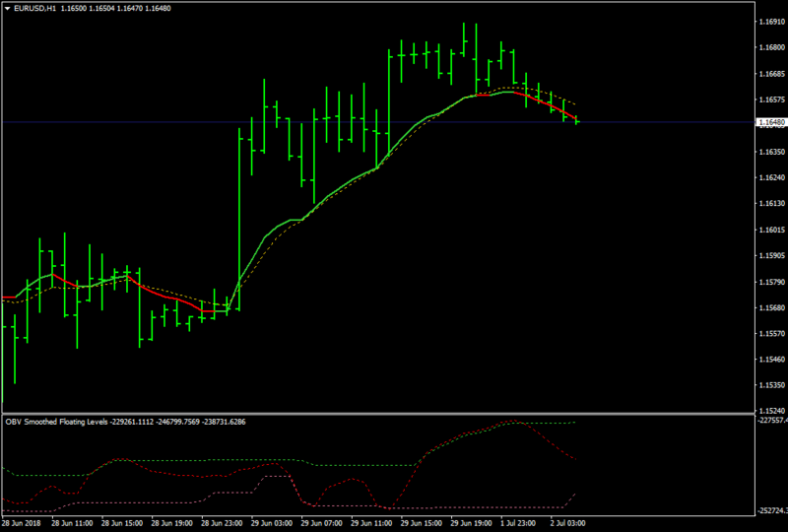Click the 1.16685 price axis label
This screenshot has width=788, height=532.
pyautogui.click(x=772, y=74)
